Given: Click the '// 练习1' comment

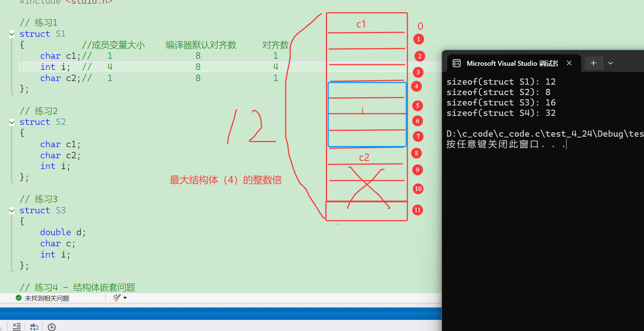Looking at the screenshot, I should pyautogui.click(x=39, y=23).
